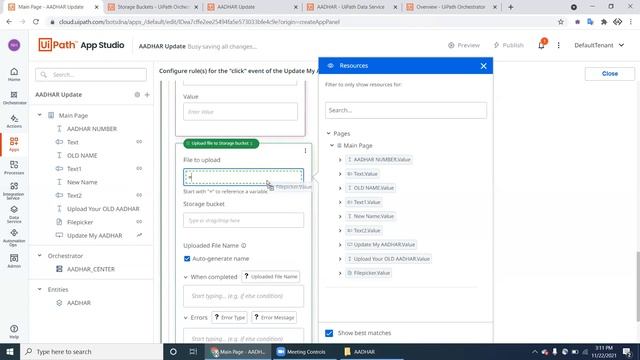Open Actions in the left sidebar
Image resolution: width=640 pixels, height=360 pixels.
point(14,121)
